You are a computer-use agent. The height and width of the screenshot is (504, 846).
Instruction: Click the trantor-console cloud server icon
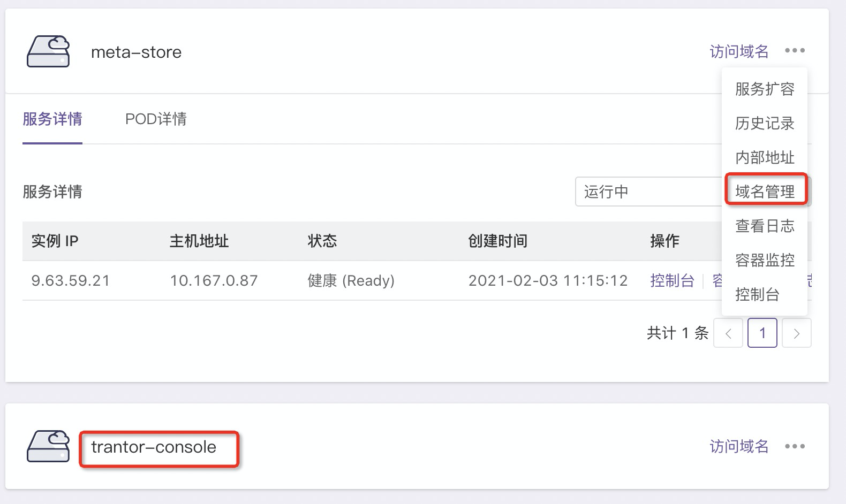pos(49,446)
